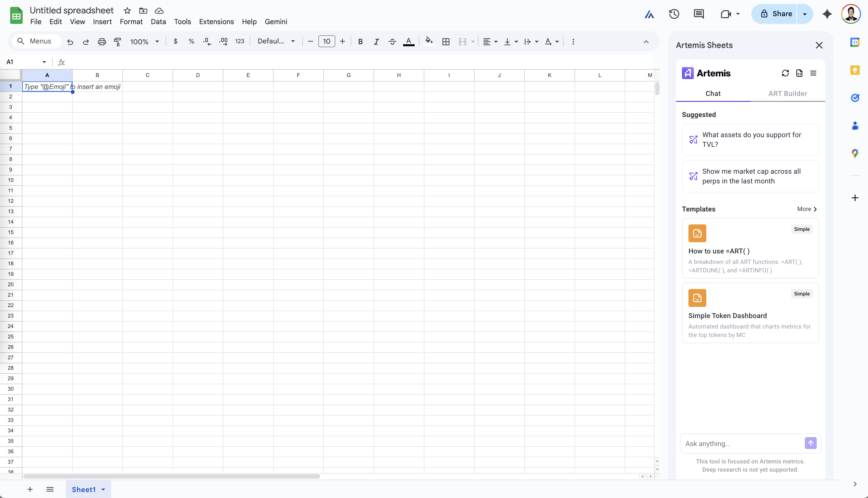Switch to the ART Builder tab
This screenshot has height=498, width=868.
pyautogui.click(x=787, y=93)
